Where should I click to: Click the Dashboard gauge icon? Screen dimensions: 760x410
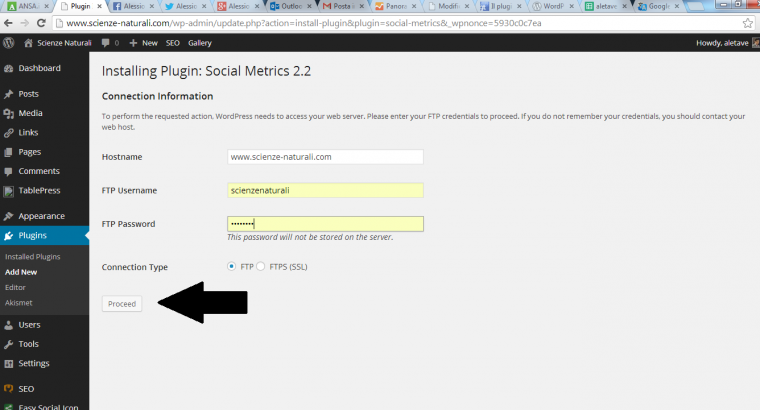(8, 68)
